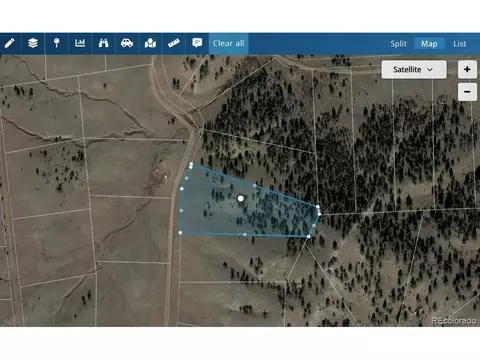Open the statistics chart icon
This screenshot has width=480, height=360.
pyautogui.click(x=80, y=43)
